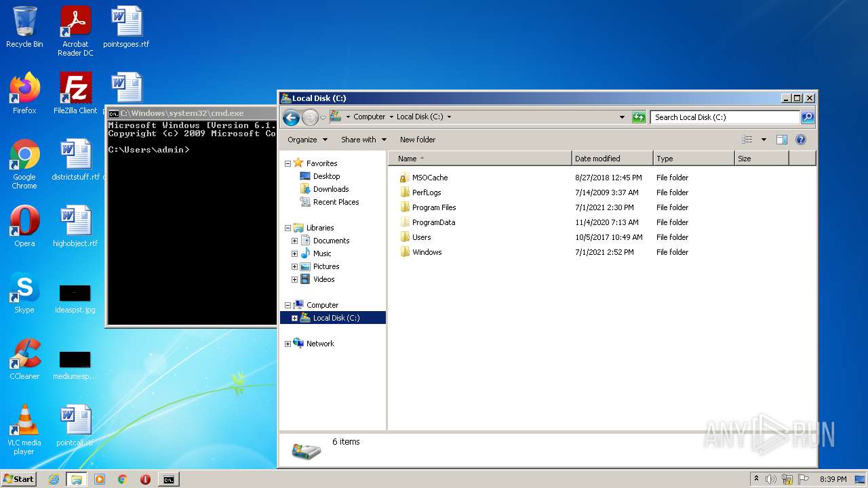
Task: Go back in Explorer navigation
Action: pyautogui.click(x=291, y=117)
